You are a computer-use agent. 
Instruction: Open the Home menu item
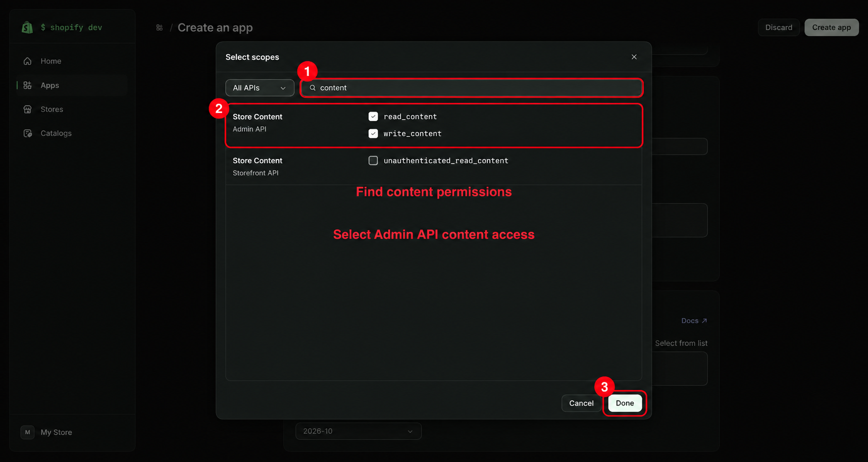(x=72, y=61)
